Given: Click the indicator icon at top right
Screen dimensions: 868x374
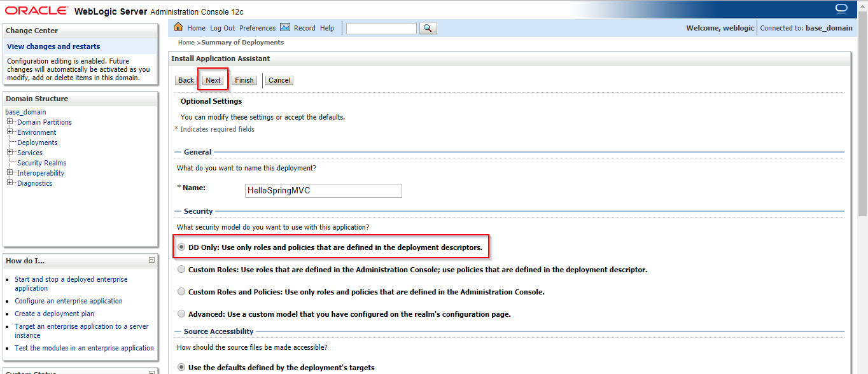Looking at the screenshot, I should 841,8.
